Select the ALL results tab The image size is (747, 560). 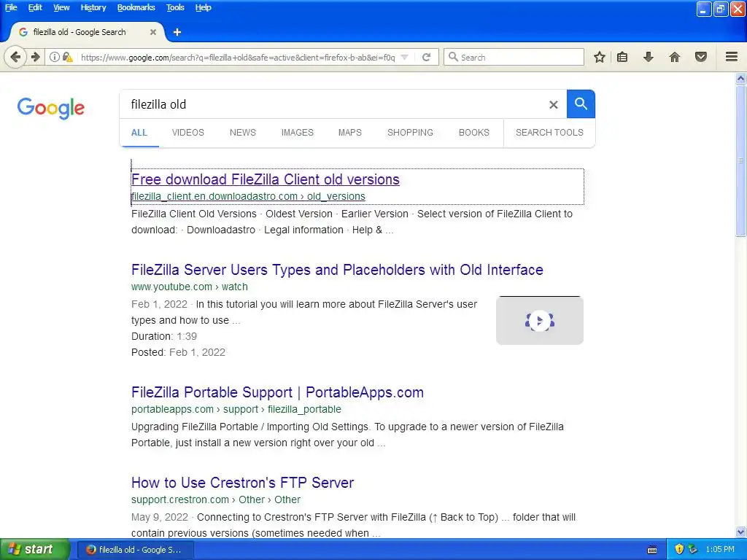click(139, 133)
